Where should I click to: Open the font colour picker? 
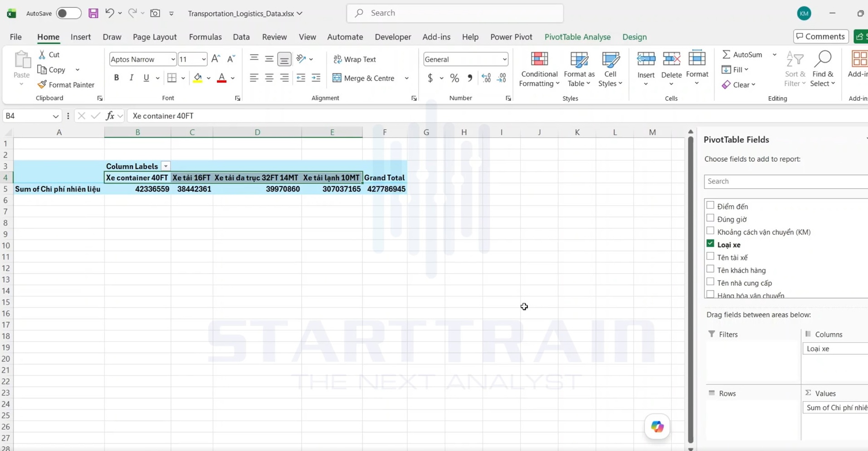(x=233, y=78)
